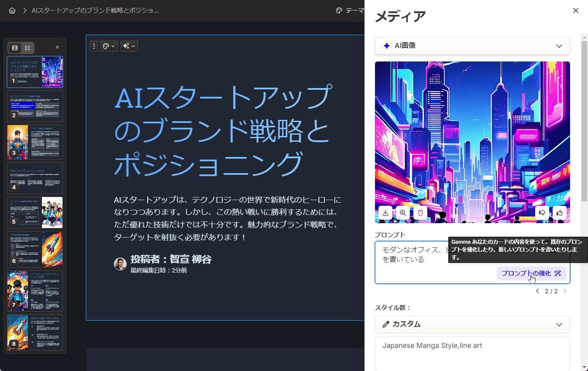
Task: Collapse the AI画像 section
Action: (559, 45)
